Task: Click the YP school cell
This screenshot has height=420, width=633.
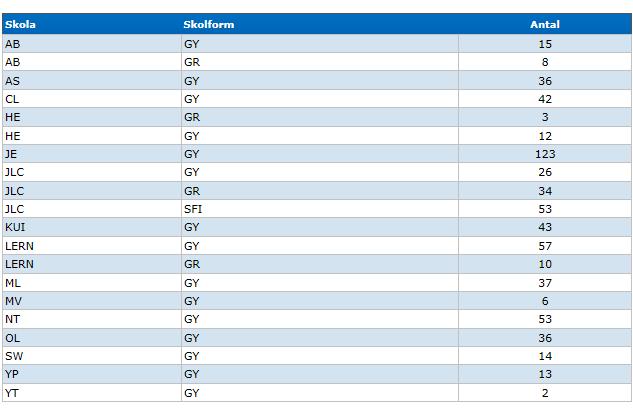Action: [x=92, y=374]
